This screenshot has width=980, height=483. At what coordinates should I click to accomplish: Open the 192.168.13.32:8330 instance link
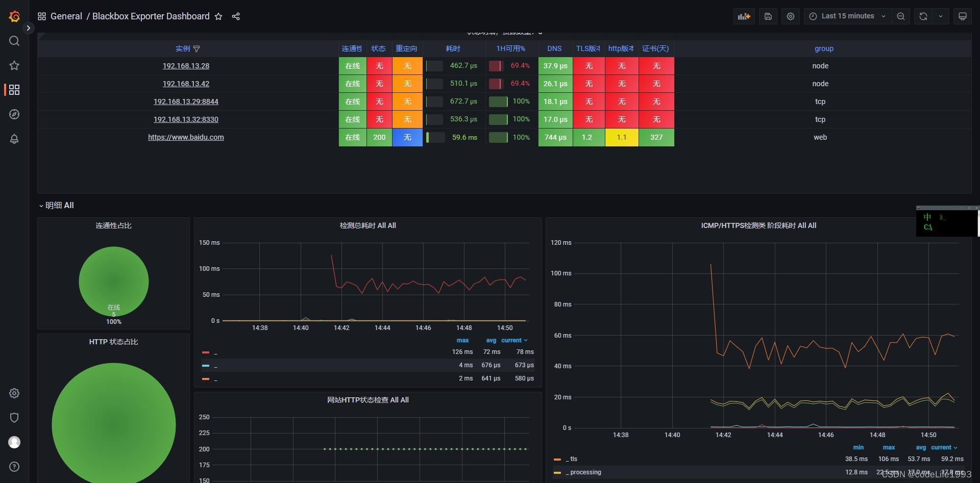[186, 119]
